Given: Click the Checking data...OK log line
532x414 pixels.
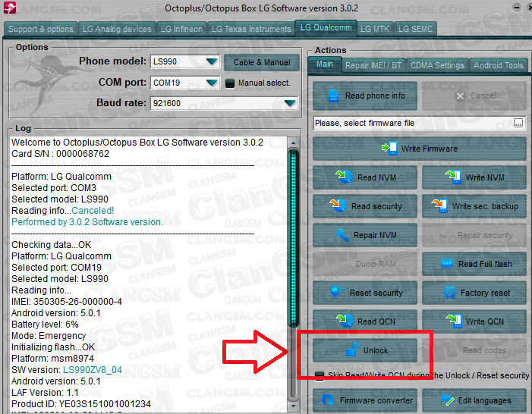Looking at the screenshot, I should pos(52,245).
